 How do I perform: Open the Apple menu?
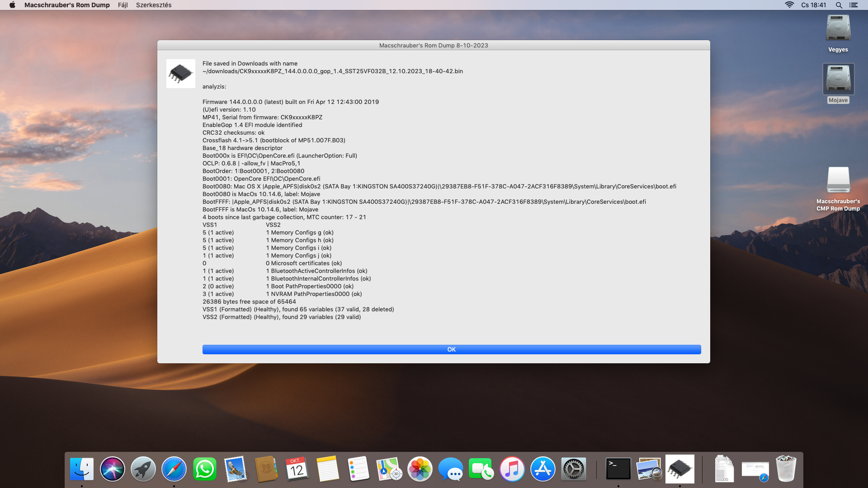[12, 5]
